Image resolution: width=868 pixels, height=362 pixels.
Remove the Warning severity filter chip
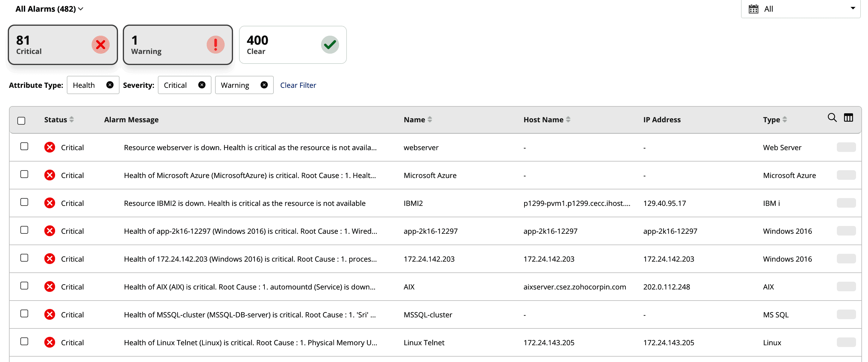pos(264,85)
